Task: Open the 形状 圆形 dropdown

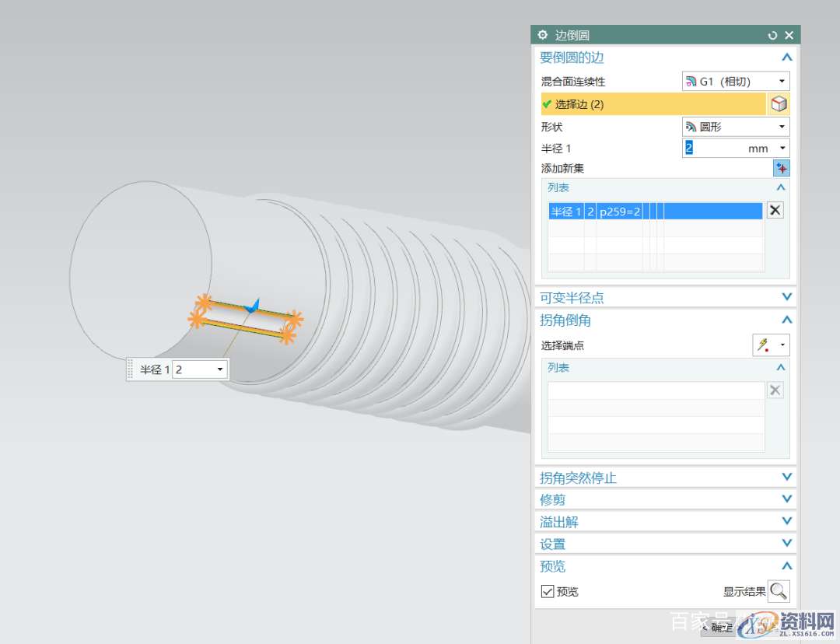Action: pyautogui.click(x=735, y=127)
